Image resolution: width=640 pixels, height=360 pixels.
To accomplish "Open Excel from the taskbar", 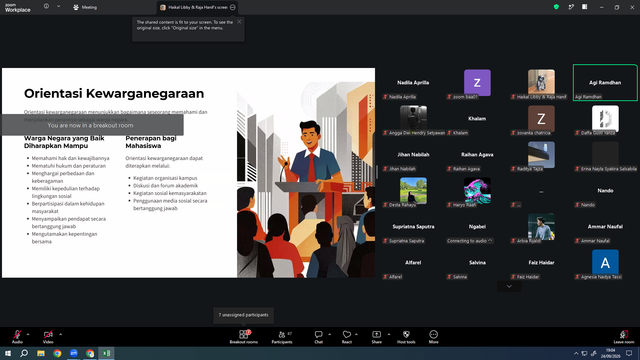I will 106,353.
